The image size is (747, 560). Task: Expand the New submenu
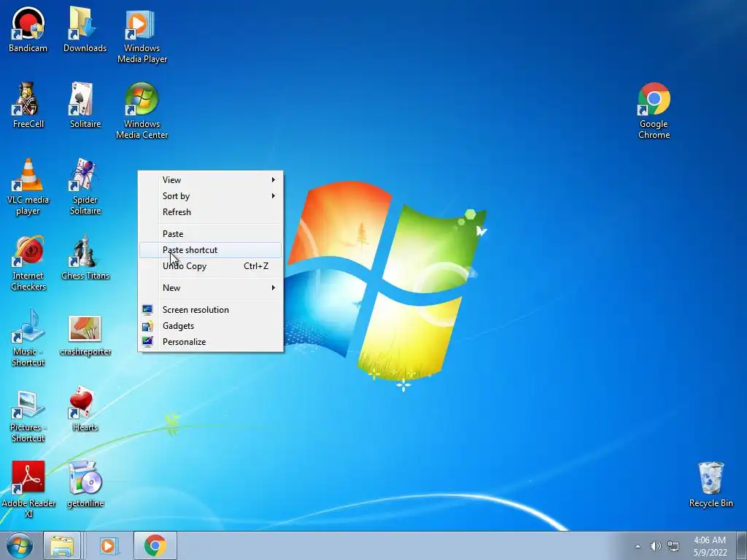click(211, 287)
